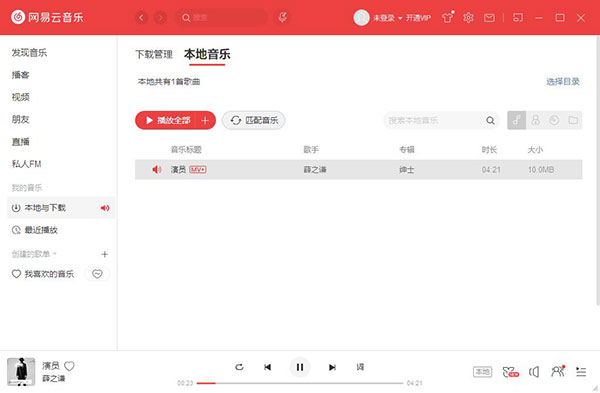Click the local music search magnifier icon
The image size is (600, 393).
coord(490,121)
